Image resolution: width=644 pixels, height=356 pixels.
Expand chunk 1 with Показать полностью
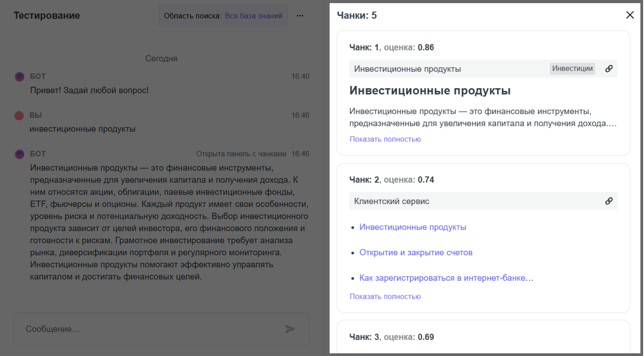click(385, 139)
